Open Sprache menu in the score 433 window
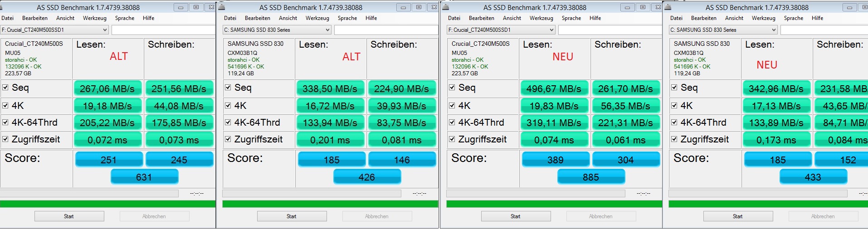The width and height of the screenshot is (868, 230). [794, 18]
